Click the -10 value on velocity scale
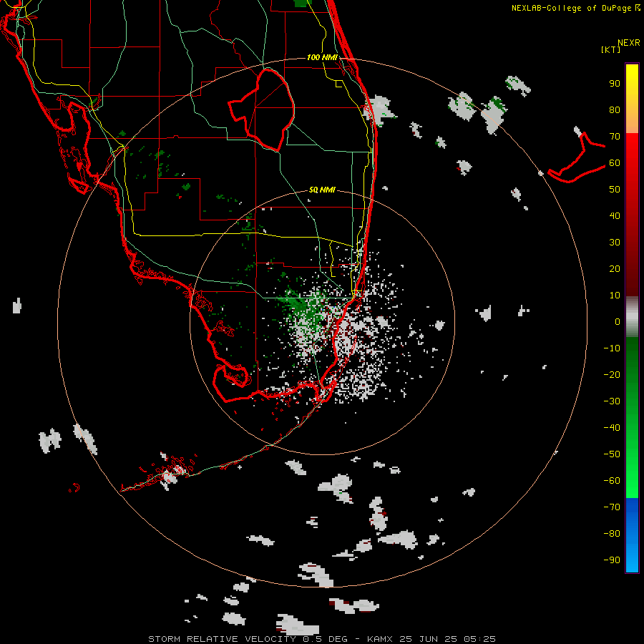This screenshot has width=644, height=644. coord(612,348)
